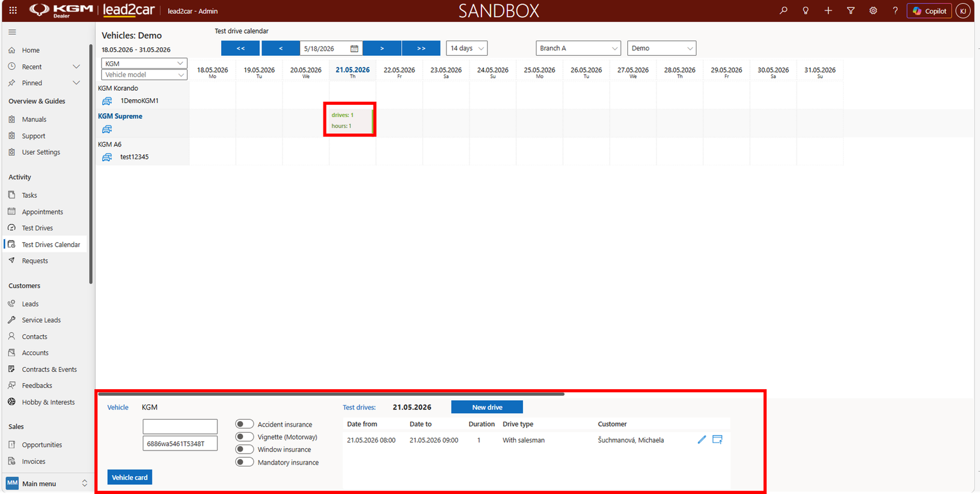Screen dimensions: 980x494
Task: Click the New drive button
Action: tap(487, 407)
